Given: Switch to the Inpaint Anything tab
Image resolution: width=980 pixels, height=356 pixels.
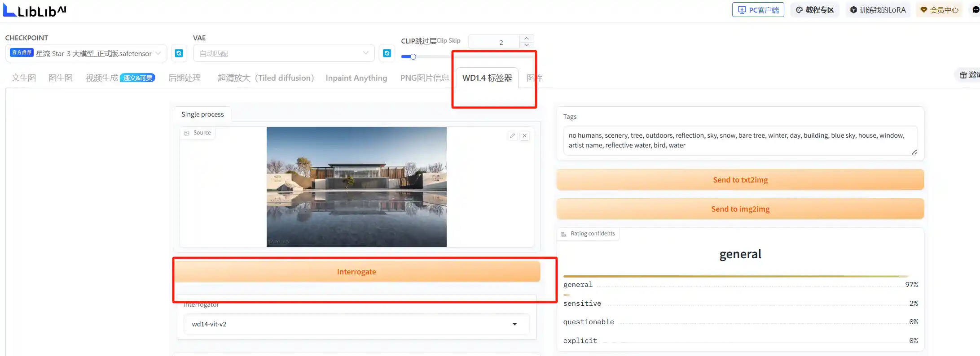Looking at the screenshot, I should (x=356, y=78).
